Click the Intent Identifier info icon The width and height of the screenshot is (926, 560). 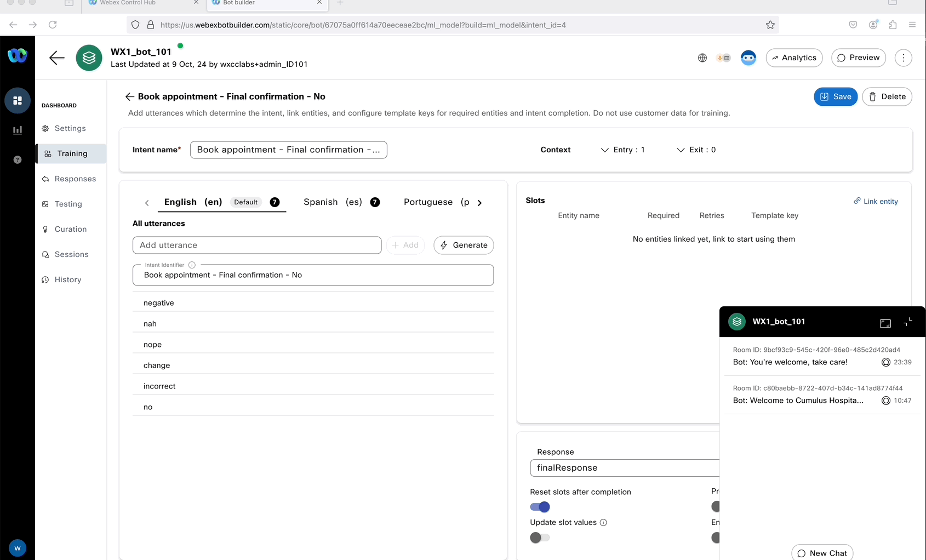coord(192,265)
